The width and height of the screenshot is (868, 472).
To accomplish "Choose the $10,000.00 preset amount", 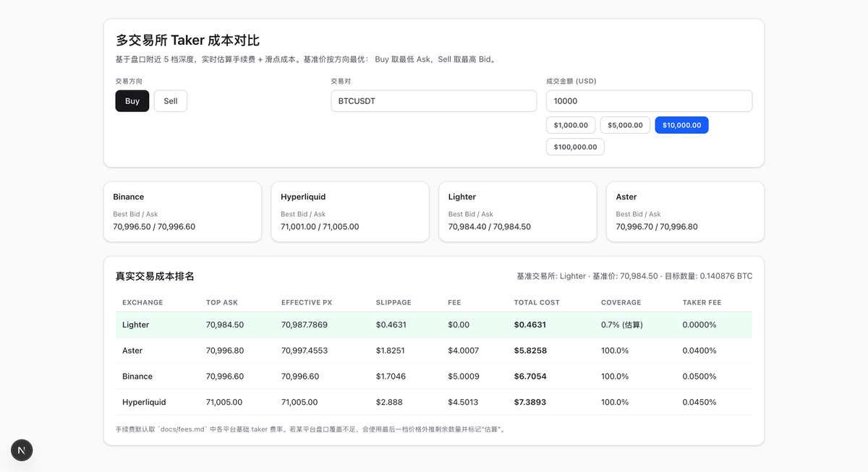I will (682, 125).
